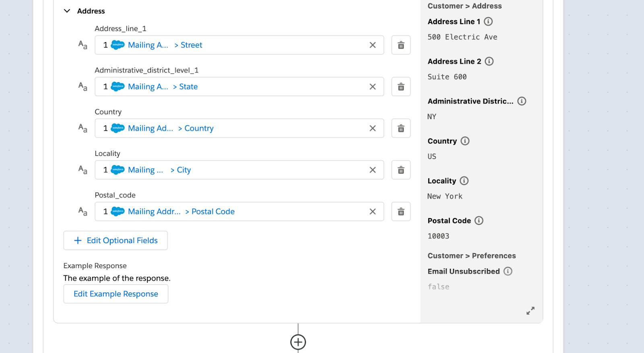
Task: Clear the State mapping value
Action: click(373, 87)
